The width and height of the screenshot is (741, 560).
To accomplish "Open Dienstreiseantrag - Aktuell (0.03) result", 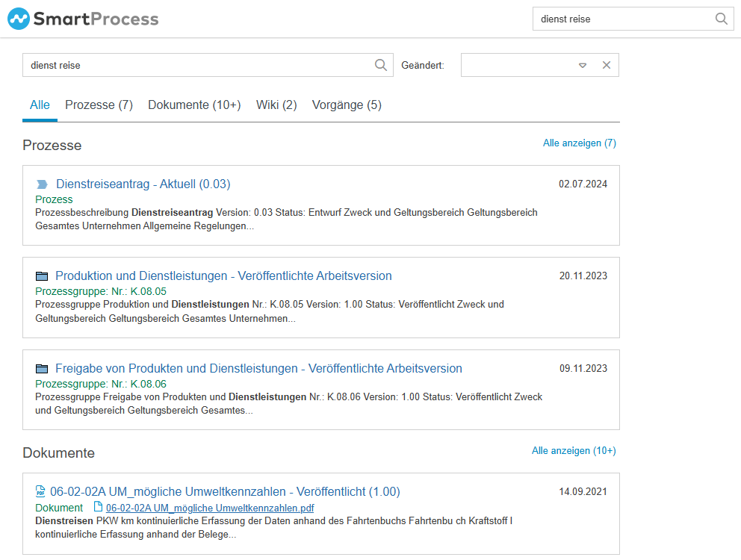I will (143, 184).
